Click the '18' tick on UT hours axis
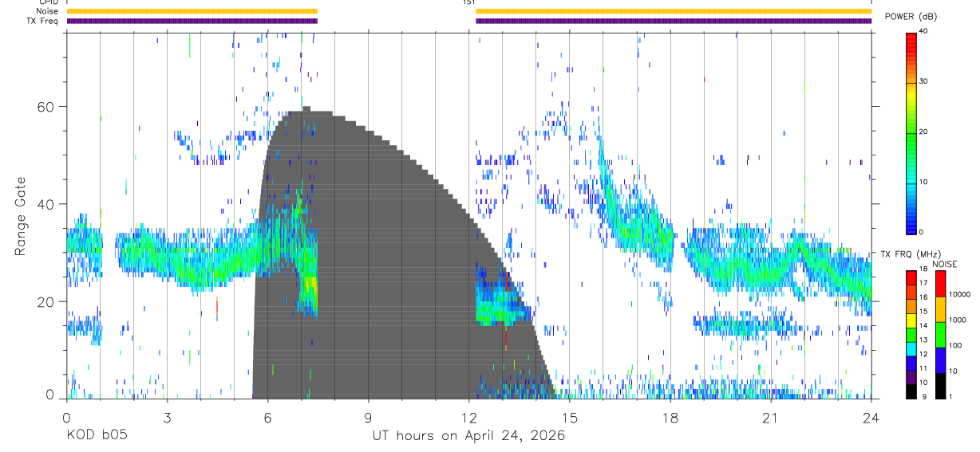Viewport: 980px width, 452px height. coord(670,418)
